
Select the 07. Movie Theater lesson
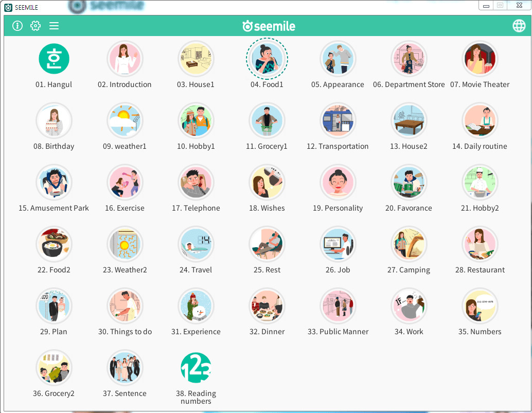(x=480, y=59)
